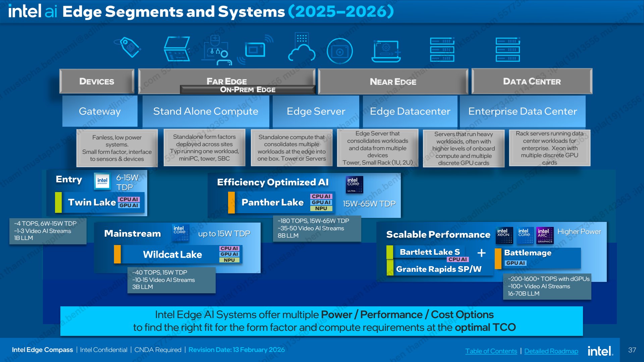Image resolution: width=644 pixels, height=362 pixels.
Task: Open the Detailed Roadmap link
Action: pos(551,351)
